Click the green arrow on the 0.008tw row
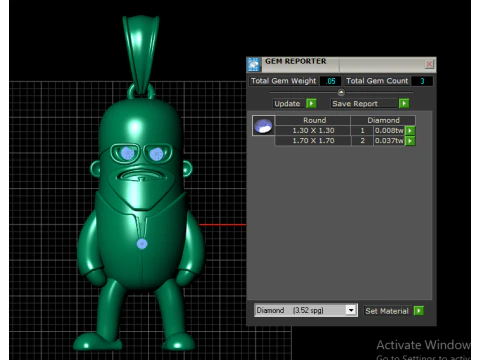Image resolution: width=480 pixels, height=360 pixels. [x=410, y=131]
